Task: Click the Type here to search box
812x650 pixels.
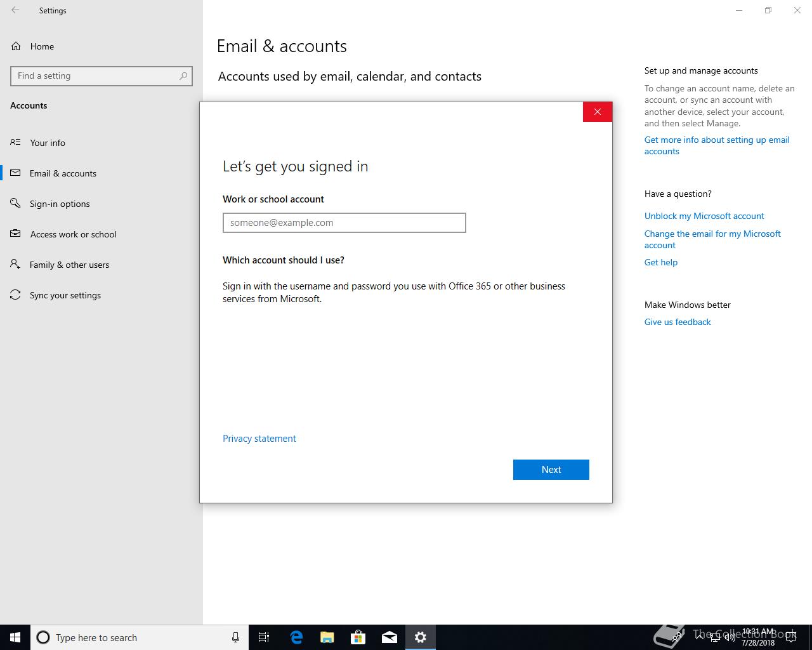Action: tap(140, 637)
